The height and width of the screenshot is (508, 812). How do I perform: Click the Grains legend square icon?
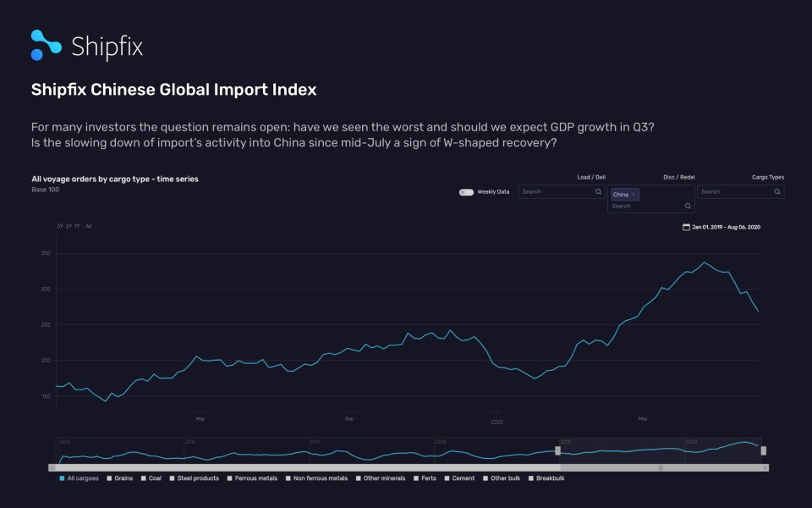click(110, 478)
